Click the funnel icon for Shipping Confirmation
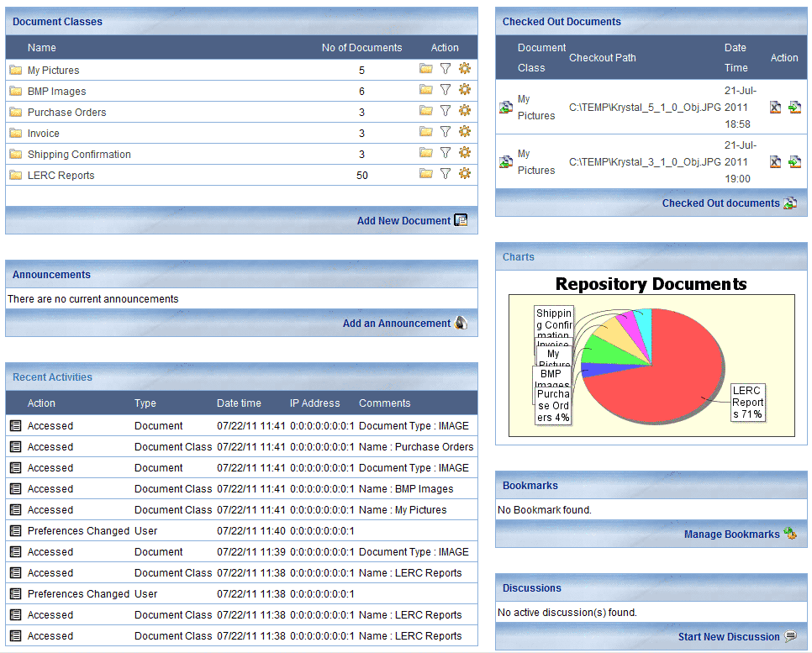This screenshot has height=653, width=812. pyautogui.click(x=446, y=152)
